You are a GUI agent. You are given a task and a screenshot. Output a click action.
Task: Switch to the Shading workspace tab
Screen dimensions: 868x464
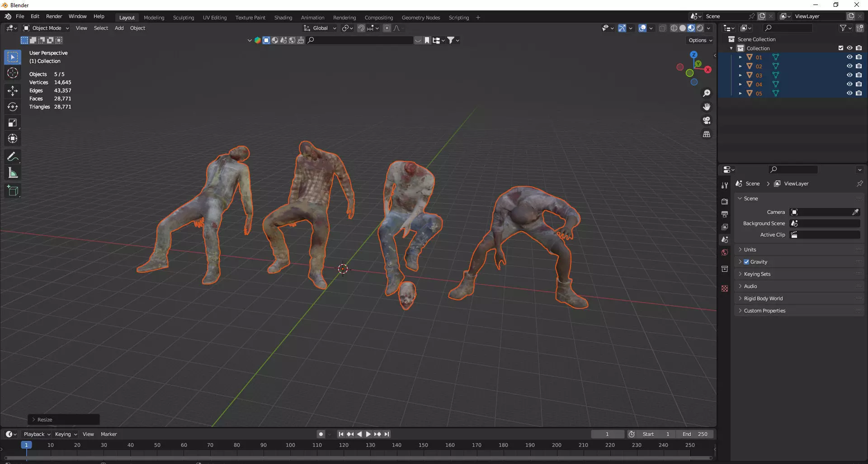point(283,18)
